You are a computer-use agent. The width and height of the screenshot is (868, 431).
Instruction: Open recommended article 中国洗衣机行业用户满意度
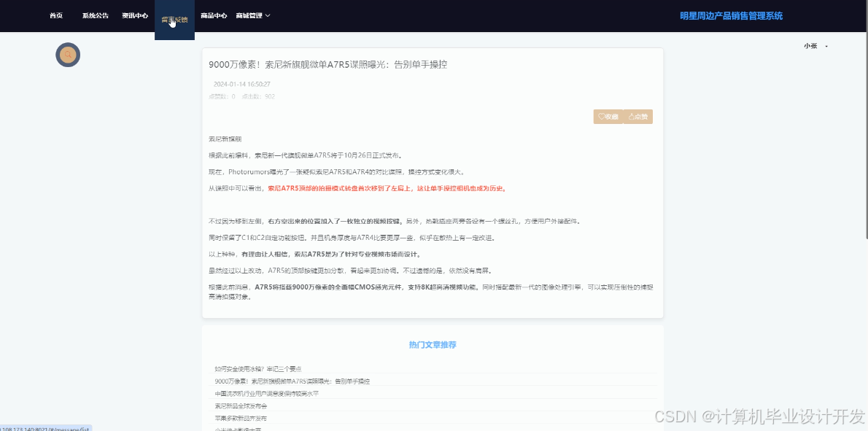coord(267,394)
